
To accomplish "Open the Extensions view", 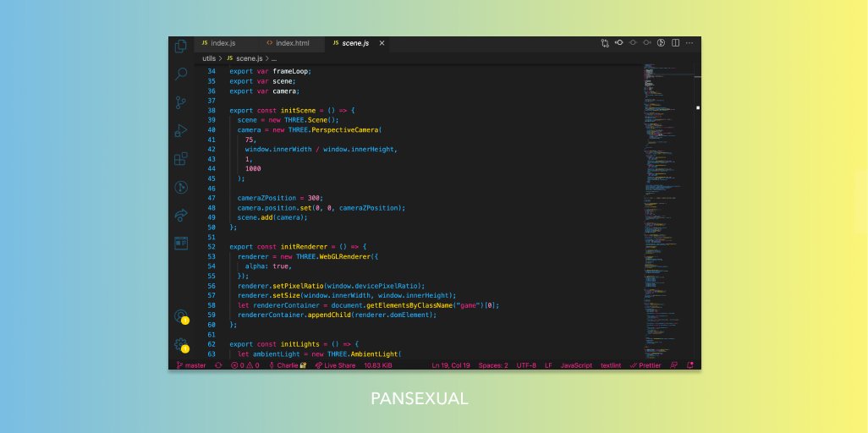I will 180,159.
